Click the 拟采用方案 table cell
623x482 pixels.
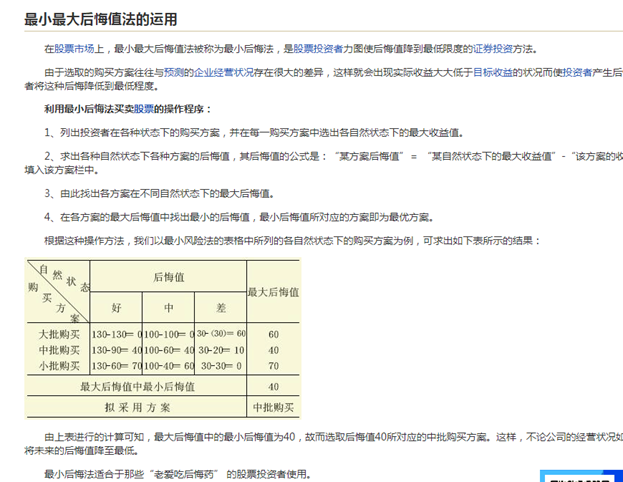tap(137, 407)
